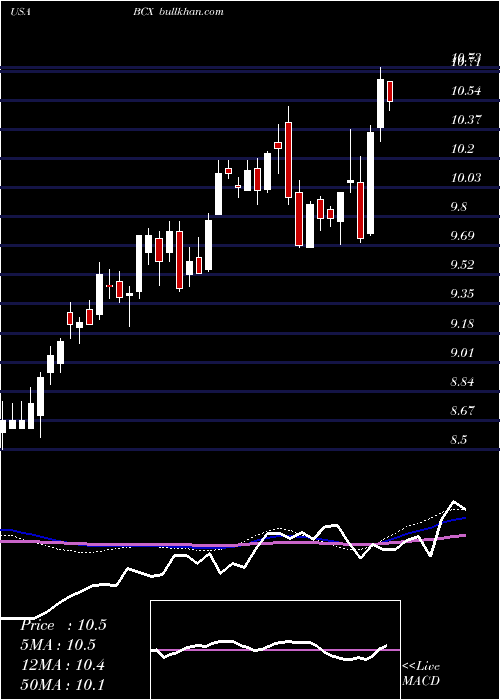Click the 9.52 price axis label
500x700 pixels.
pyautogui.click(x=462, y=265)
